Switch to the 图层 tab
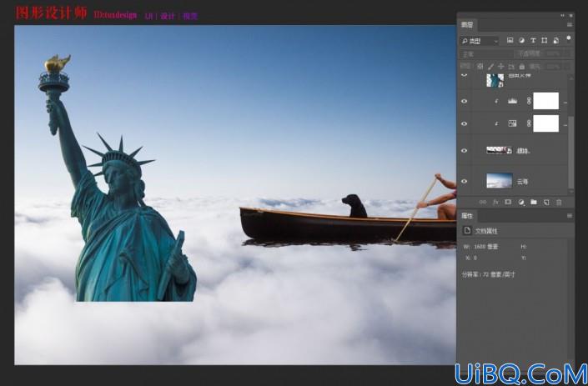 tap(467, 25)
